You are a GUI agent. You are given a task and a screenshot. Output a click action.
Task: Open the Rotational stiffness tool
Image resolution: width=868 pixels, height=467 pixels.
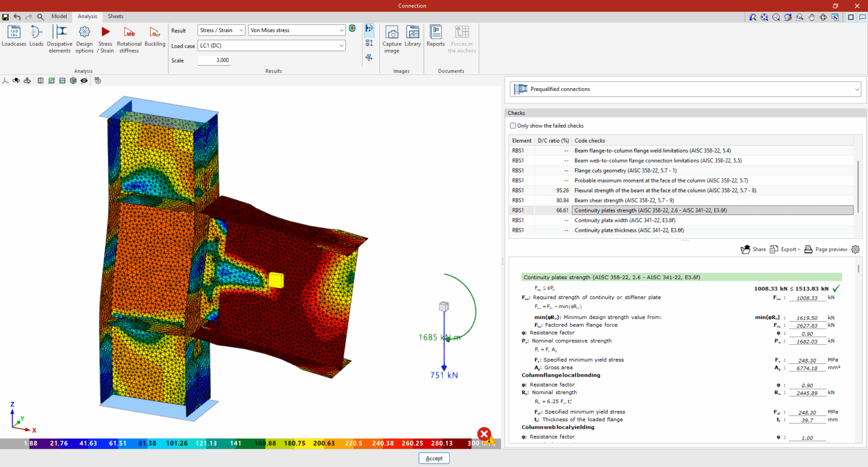129,37
